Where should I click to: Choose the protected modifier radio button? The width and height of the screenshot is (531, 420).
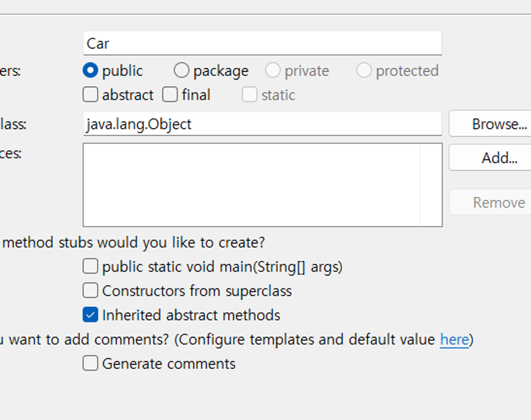pyautogui.click(x=364, y=71)
